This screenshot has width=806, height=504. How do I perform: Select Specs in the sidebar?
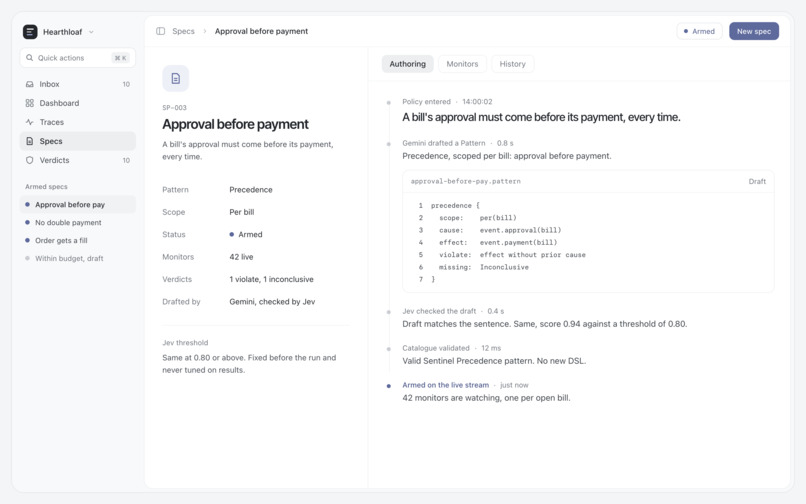pyautogui.click(x=78, y=141)
